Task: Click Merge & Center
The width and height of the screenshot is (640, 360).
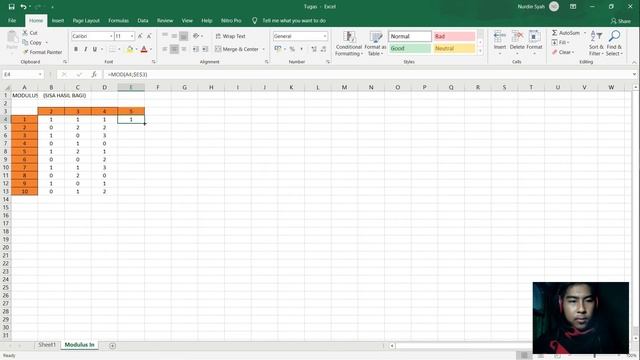Action: pyautogui.click(x=237, y=49)
